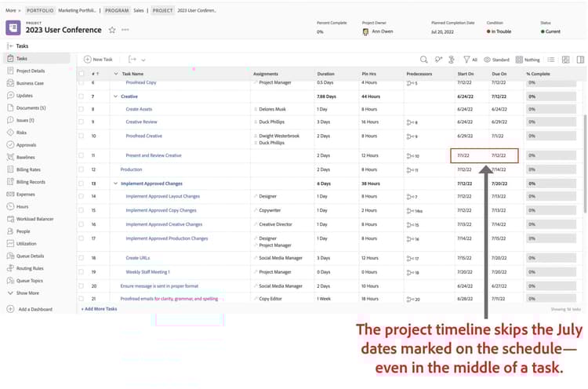The height and width of the screenshot is (389, 588).
Task: Click Add More Tasks link
Action: point(99,309)
